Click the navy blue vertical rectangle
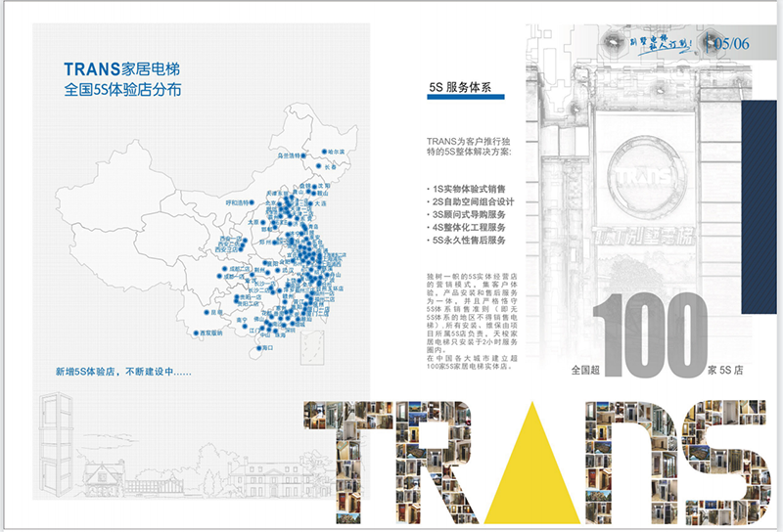This screenshot has width=783, height=532. pyautogui.click(x=759, y=206)
